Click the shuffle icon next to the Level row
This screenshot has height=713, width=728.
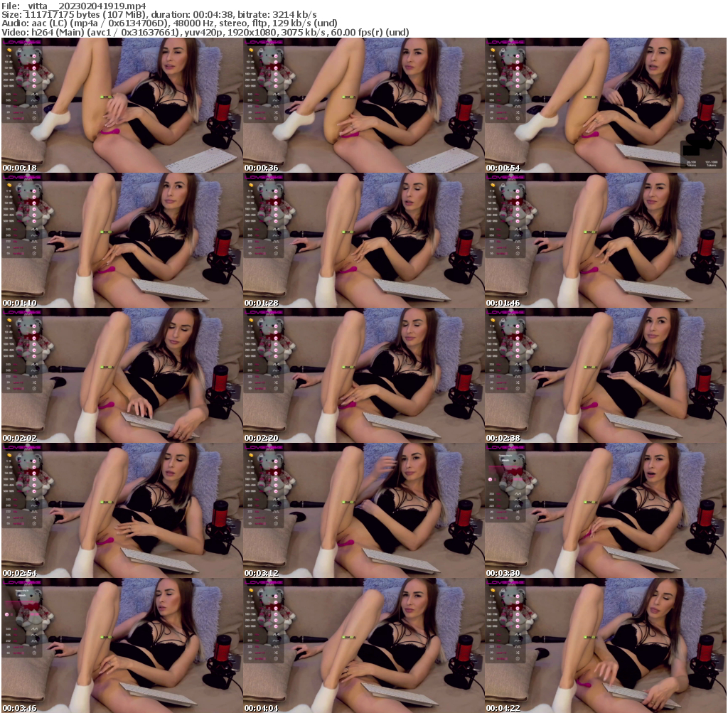[x=33, y=112]
